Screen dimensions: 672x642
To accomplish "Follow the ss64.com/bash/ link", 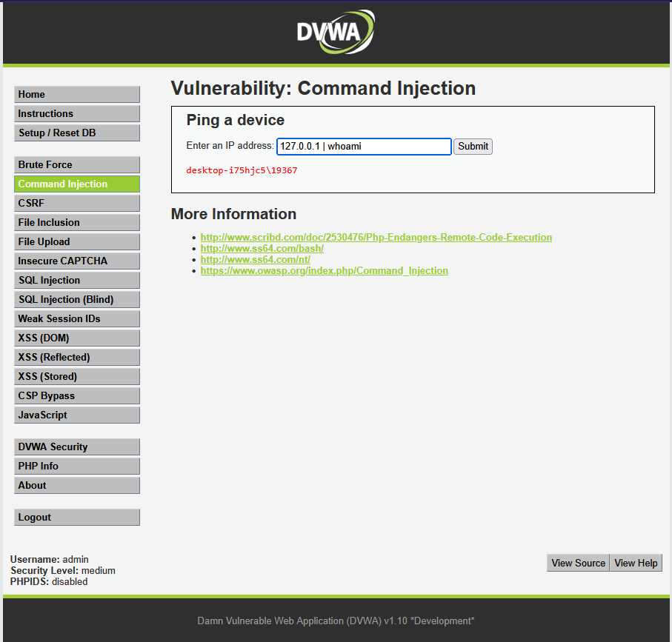I will (262, 248).
